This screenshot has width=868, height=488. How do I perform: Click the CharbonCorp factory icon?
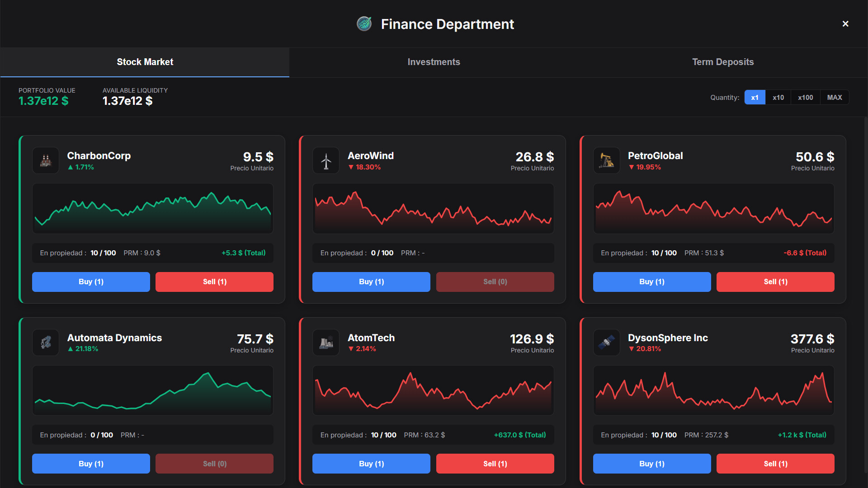click(x=46, y=160)
